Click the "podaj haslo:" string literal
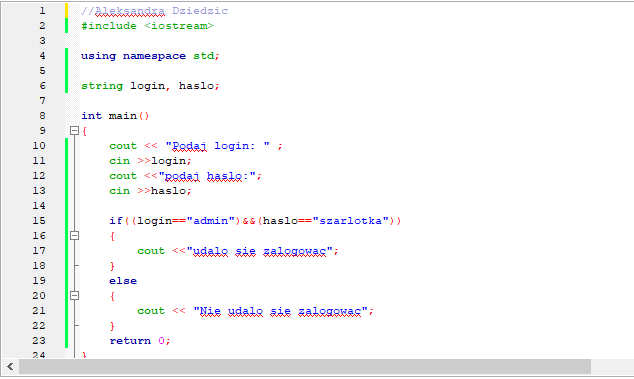The image size is (634, 379). pos(207,176)
